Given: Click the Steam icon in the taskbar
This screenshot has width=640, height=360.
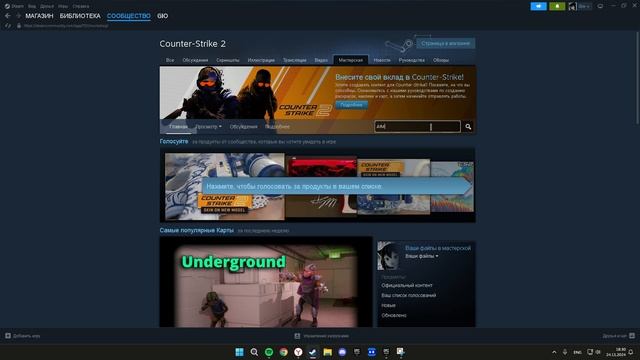Looking at the screenshot, I should (x=313, y=352).
